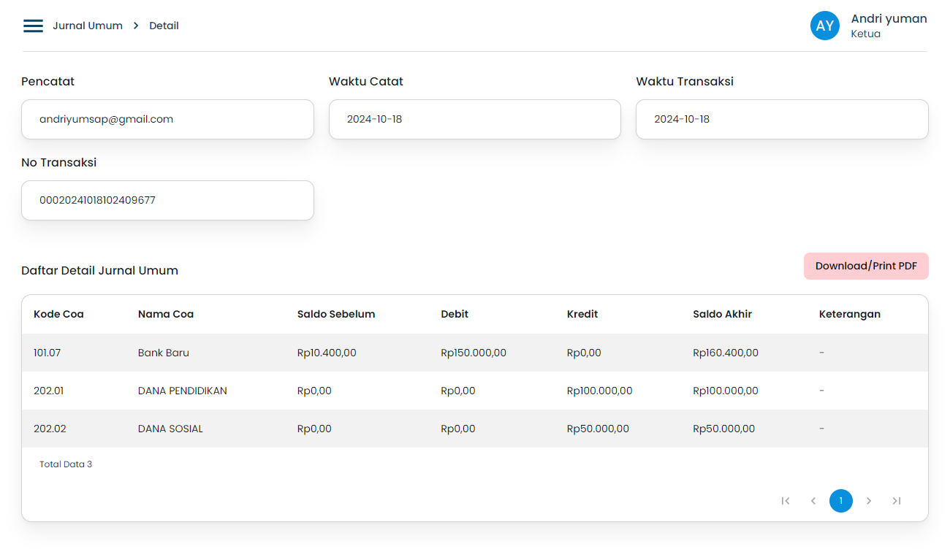Image resolution: width=950 pixels, height=560 pixels.
Task: Focus the Waktu Transaksi date field
Action: point(781,119)
